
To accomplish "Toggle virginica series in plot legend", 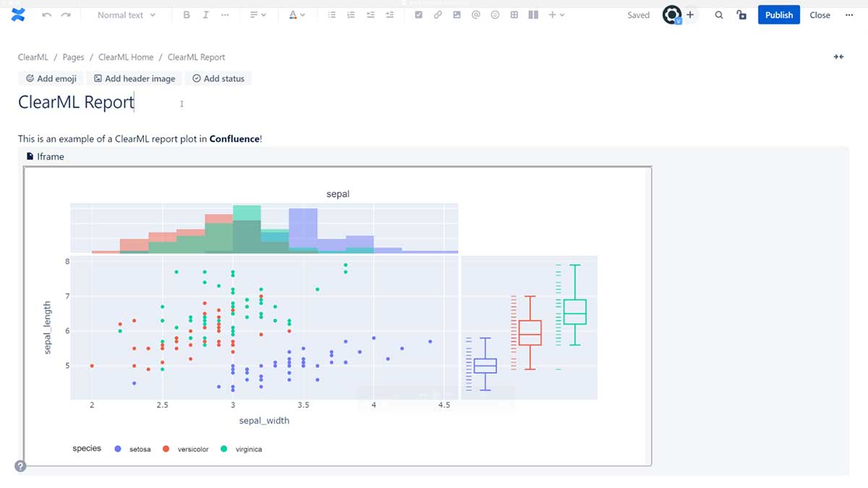I will pos(242,450).
